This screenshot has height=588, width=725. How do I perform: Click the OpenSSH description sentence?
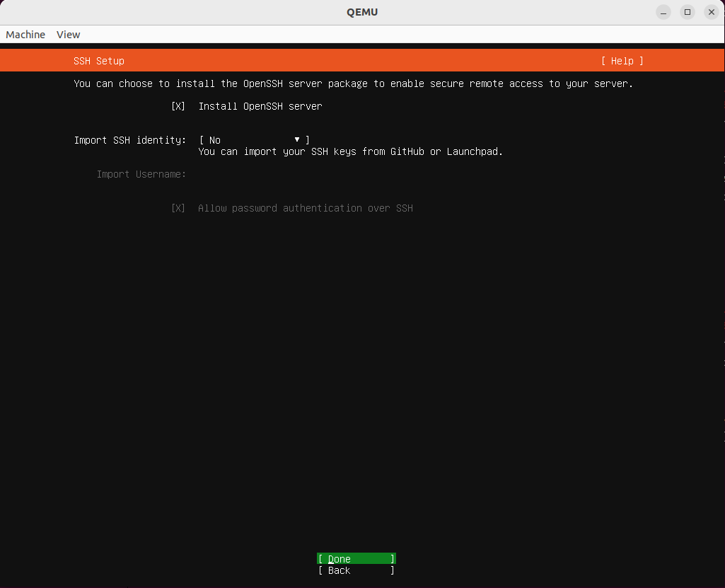pos(354,83)
